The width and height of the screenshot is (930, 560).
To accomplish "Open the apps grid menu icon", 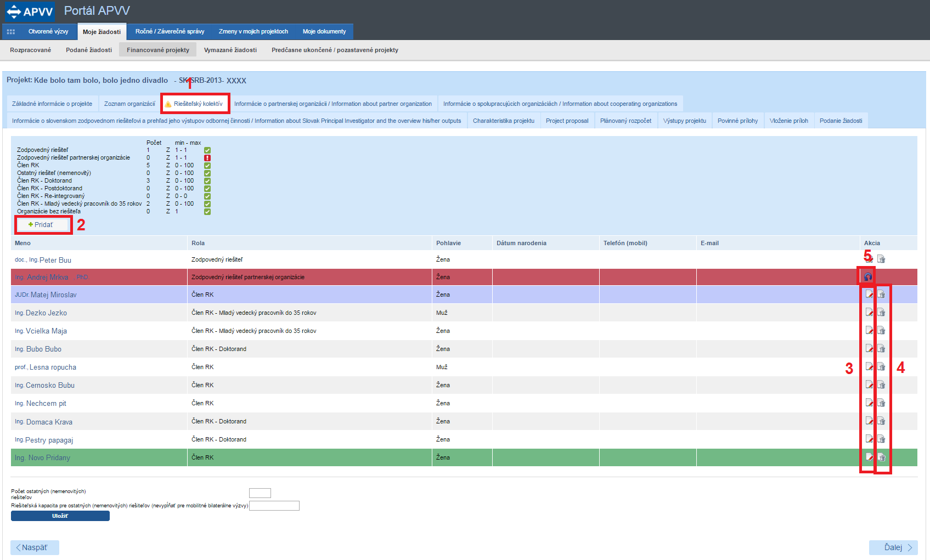I will (10, 32).
